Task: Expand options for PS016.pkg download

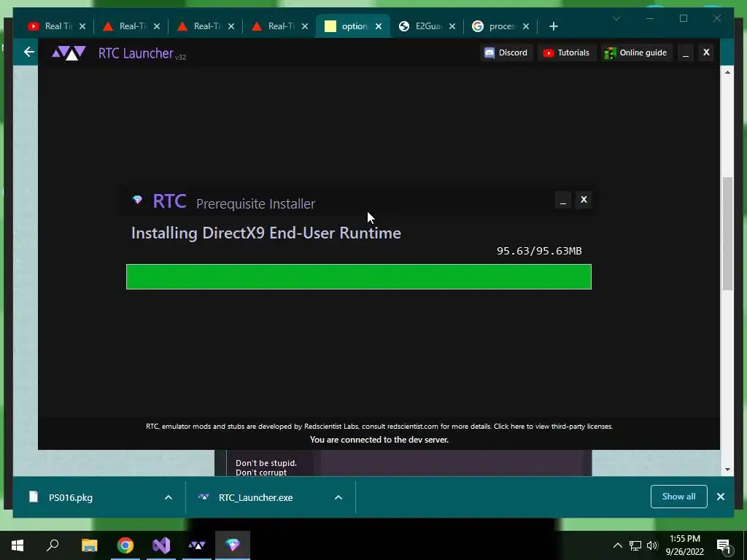Action: coord(169,497)
